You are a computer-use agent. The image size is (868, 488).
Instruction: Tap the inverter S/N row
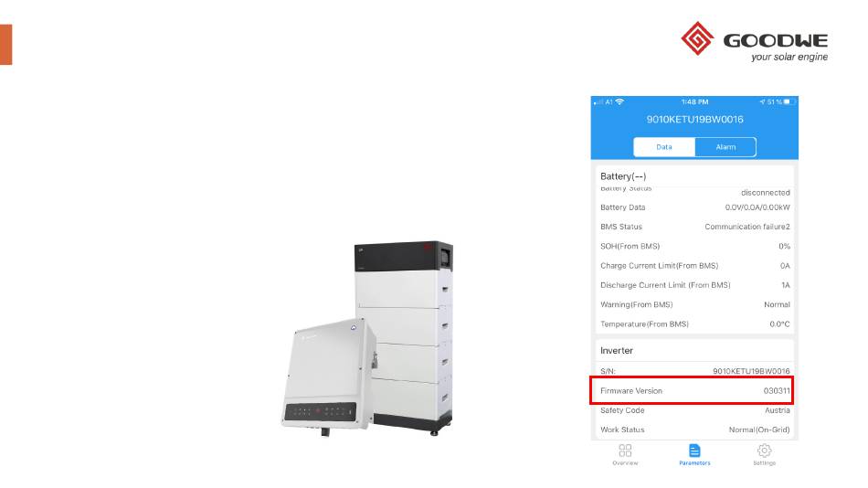694,371
